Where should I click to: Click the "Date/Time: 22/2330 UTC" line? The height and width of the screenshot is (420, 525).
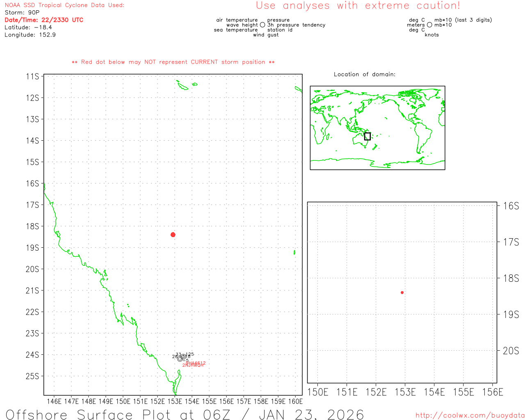(x=44, y=20)
